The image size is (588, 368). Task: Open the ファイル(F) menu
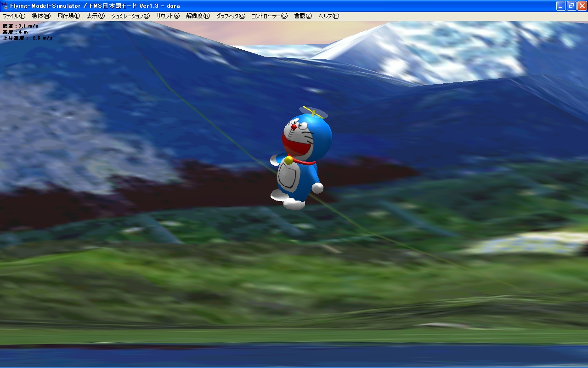[x=14, y=16]
